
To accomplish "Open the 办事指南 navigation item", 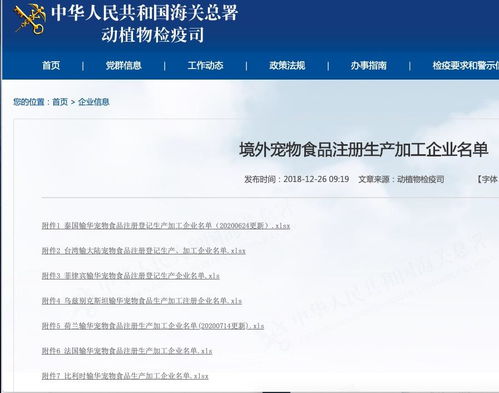I will coord(369,65).
